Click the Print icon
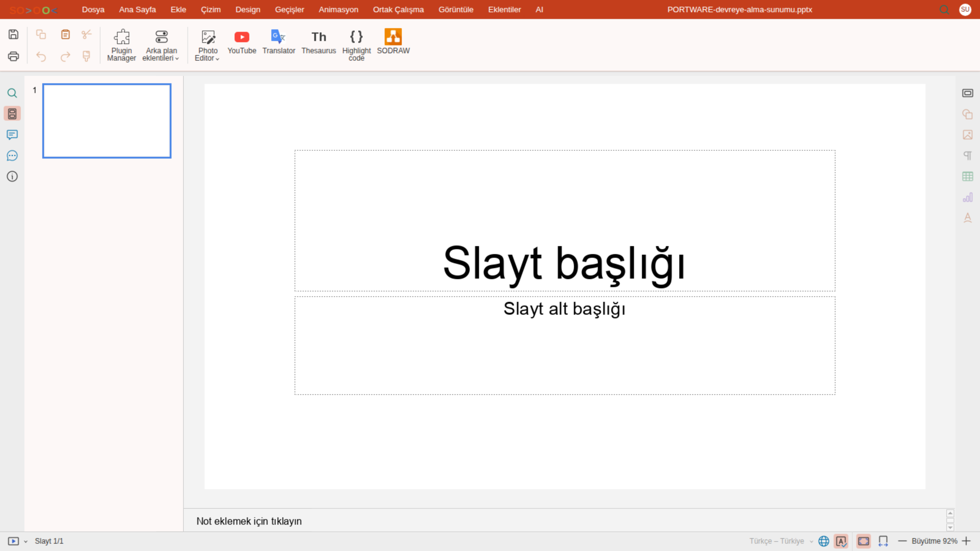This screenshot has width=980, height=551. coord(13,56)
